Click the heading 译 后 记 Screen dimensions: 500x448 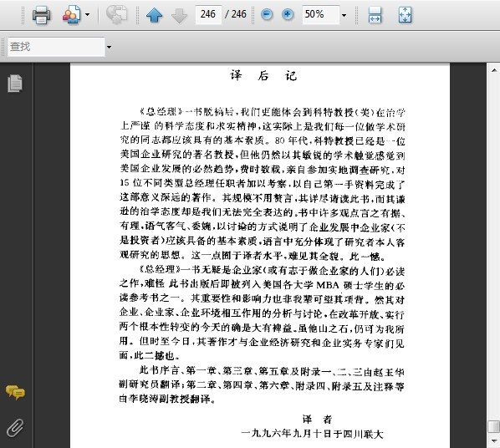[263, 76]
